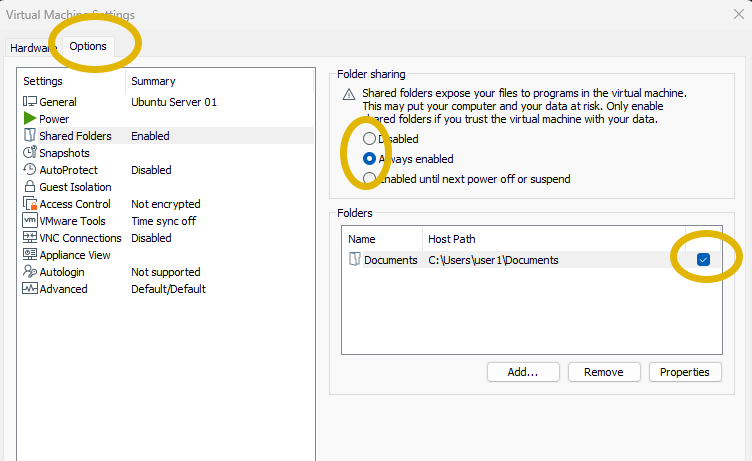
Task: Select the General settings row
Action: pyautogui.click(x=166, y=102)
